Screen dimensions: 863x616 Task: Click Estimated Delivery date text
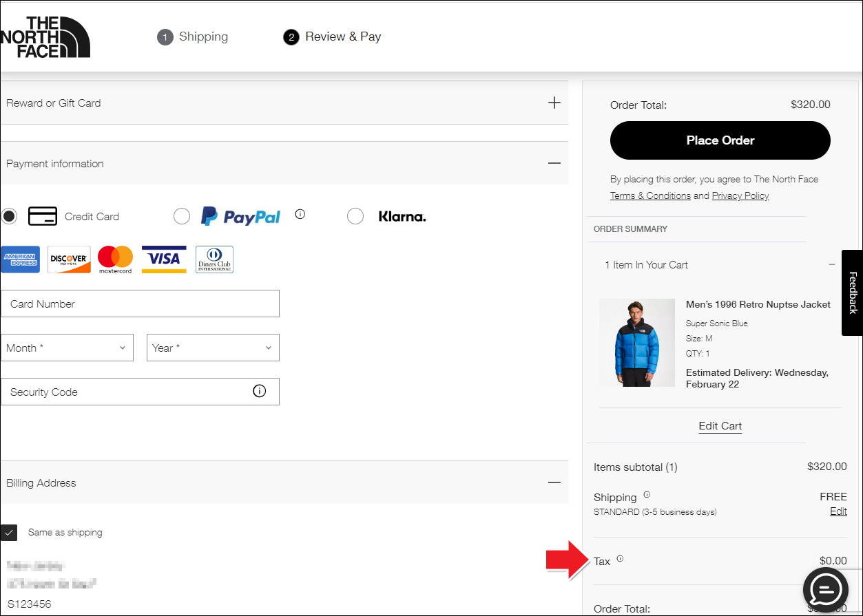(x=757, y=378)
